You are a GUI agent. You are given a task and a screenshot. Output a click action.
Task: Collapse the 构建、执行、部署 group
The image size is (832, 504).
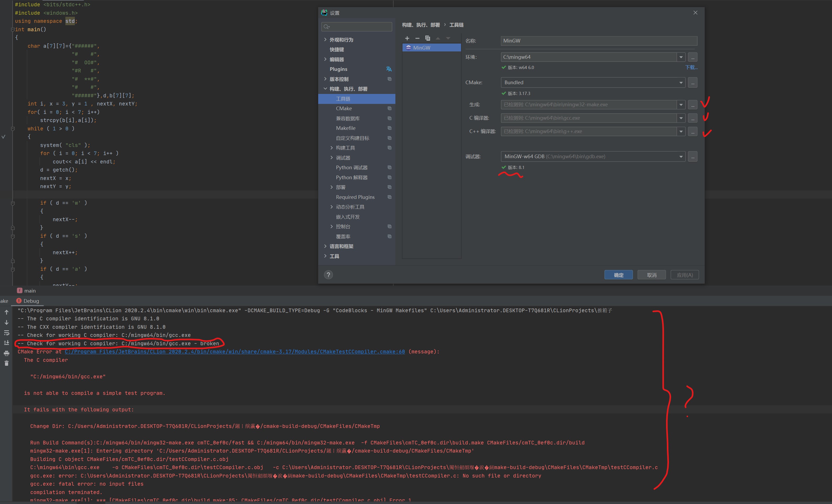[x=325, y=88]
